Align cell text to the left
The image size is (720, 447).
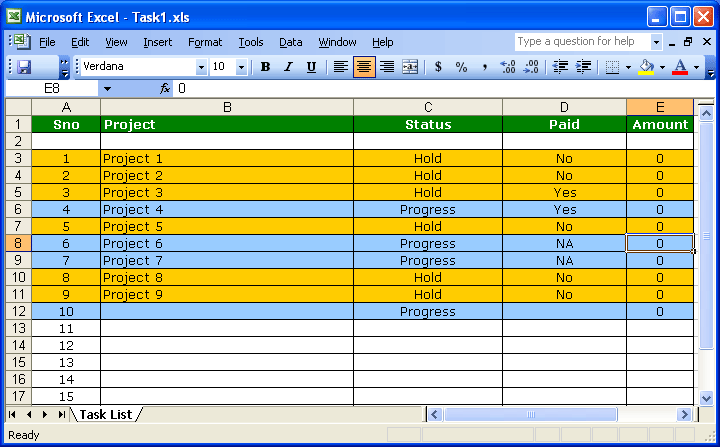coord(341,67)
